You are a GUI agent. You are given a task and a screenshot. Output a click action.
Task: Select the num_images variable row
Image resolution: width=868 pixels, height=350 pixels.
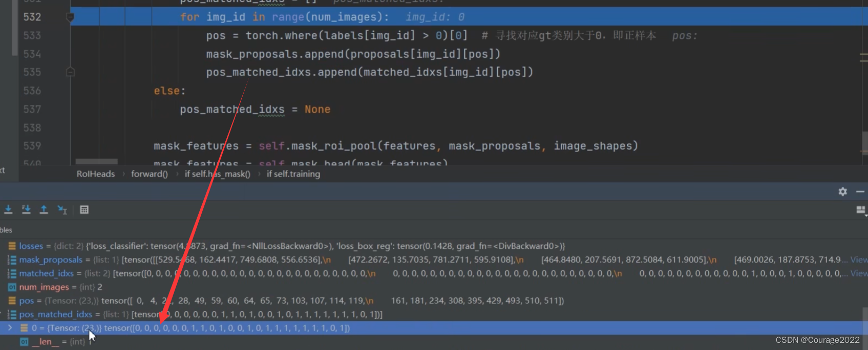434,287
